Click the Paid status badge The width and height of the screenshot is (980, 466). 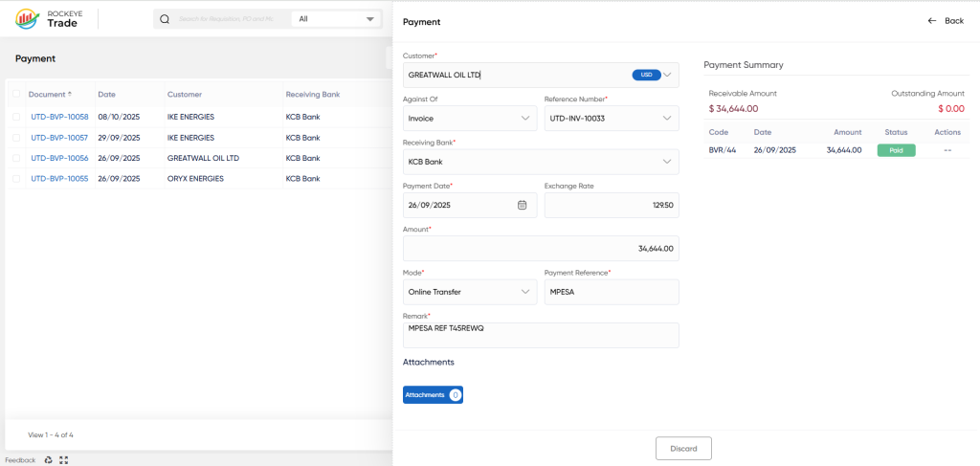coord(896,150)
